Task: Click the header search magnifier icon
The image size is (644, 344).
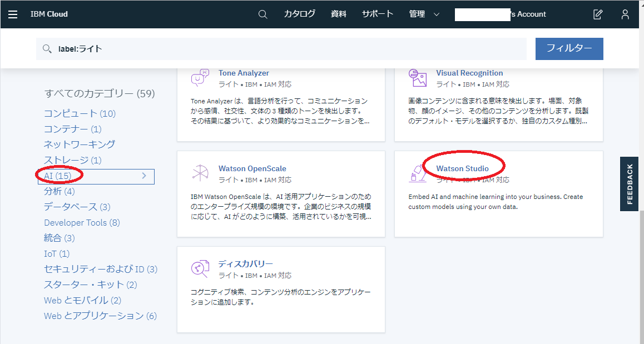Action: tap(263, 14)
